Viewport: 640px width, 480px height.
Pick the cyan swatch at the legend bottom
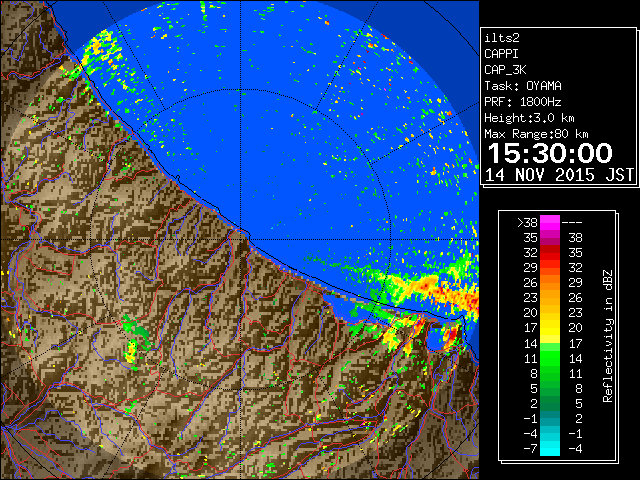coord(550,449)
